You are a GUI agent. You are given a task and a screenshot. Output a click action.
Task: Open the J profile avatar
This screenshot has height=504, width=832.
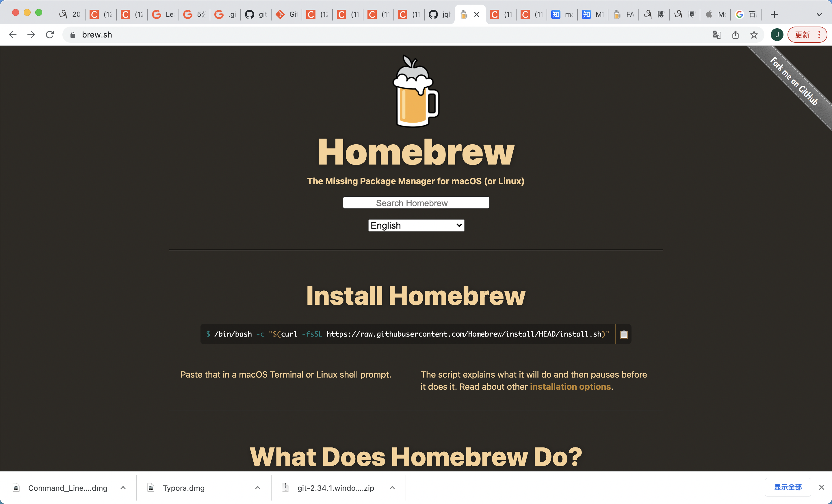point(777,35)
